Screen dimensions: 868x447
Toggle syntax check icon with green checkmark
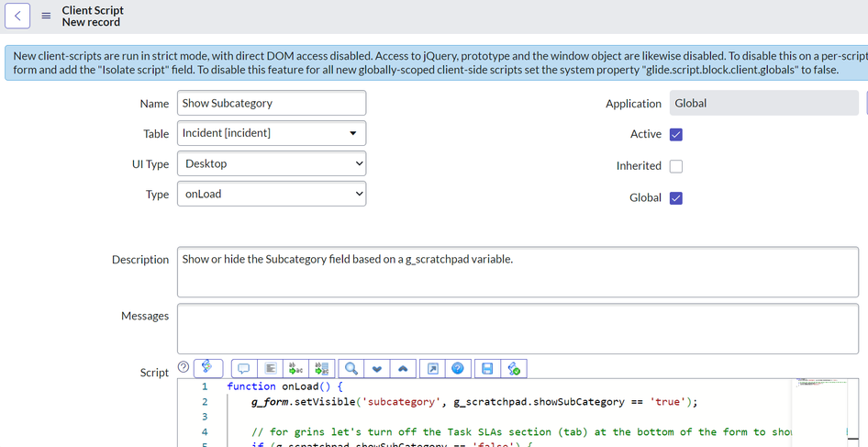(514, 368)
